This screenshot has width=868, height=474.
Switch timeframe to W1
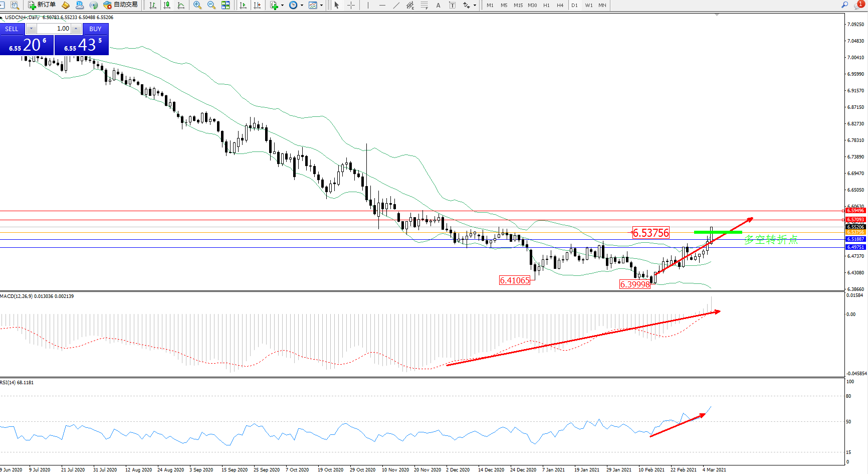(588, 5)
